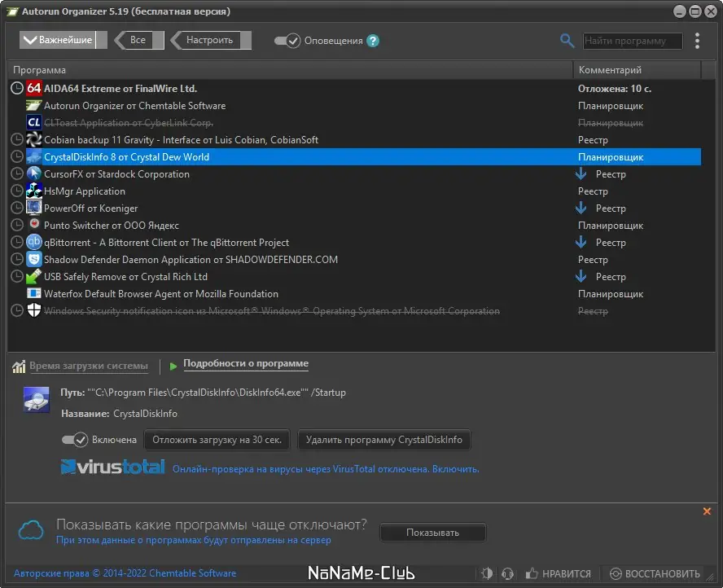Image resolution: width=723 pixels, height=588 pixels.
Task: Toggle the Включена enabled switch
Action: click(x=75, y=440)
